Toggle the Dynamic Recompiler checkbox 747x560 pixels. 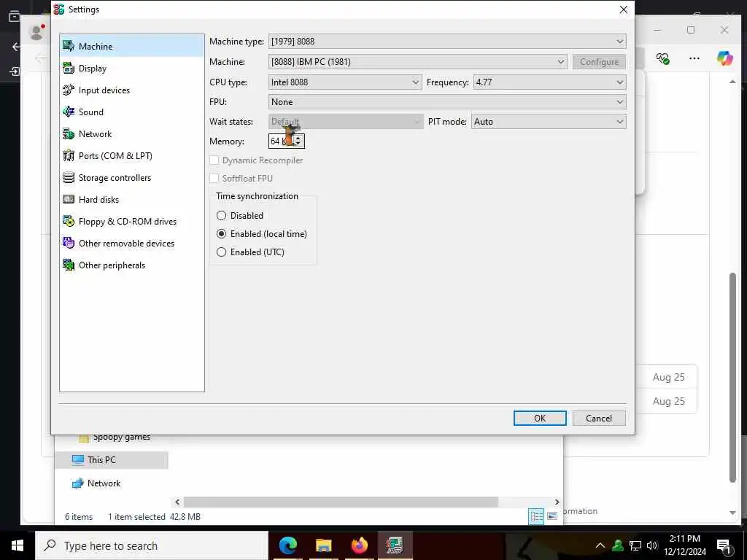(x=214, y=160)
